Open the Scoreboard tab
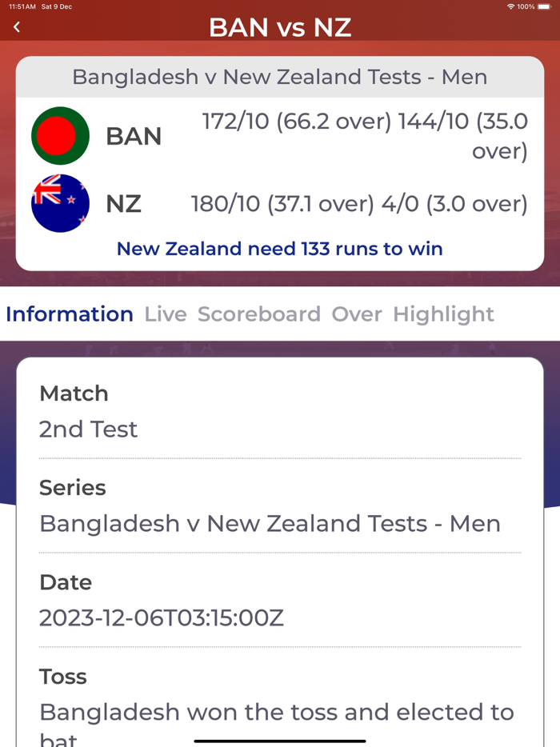Image resolution: width=560 pixels, height=747 pixels. (258, 314)
